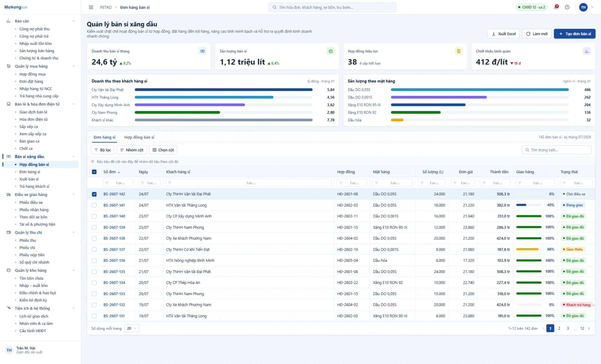The image size is (601, 364).
Task: Go to page 2 of the orders table
Action: (559, 328)
